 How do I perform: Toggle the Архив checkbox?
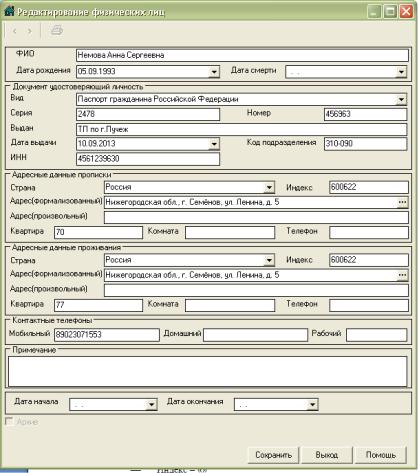(x=9, y=421)
